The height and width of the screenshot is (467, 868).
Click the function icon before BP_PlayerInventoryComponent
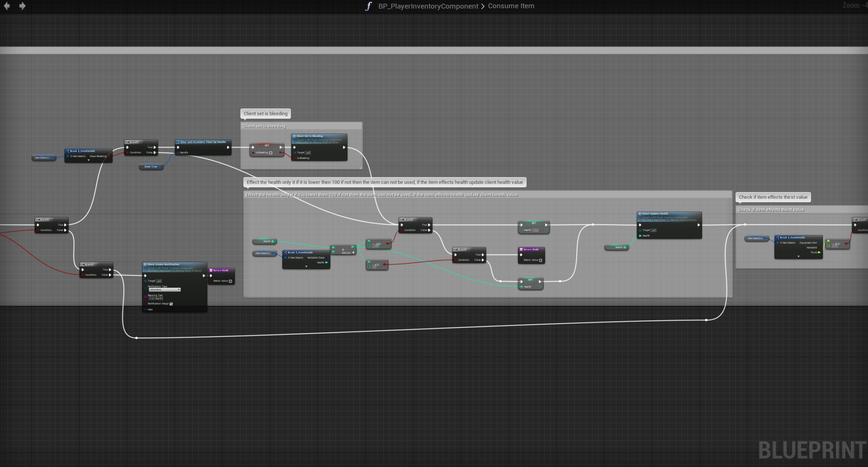[x=369, y=6]
